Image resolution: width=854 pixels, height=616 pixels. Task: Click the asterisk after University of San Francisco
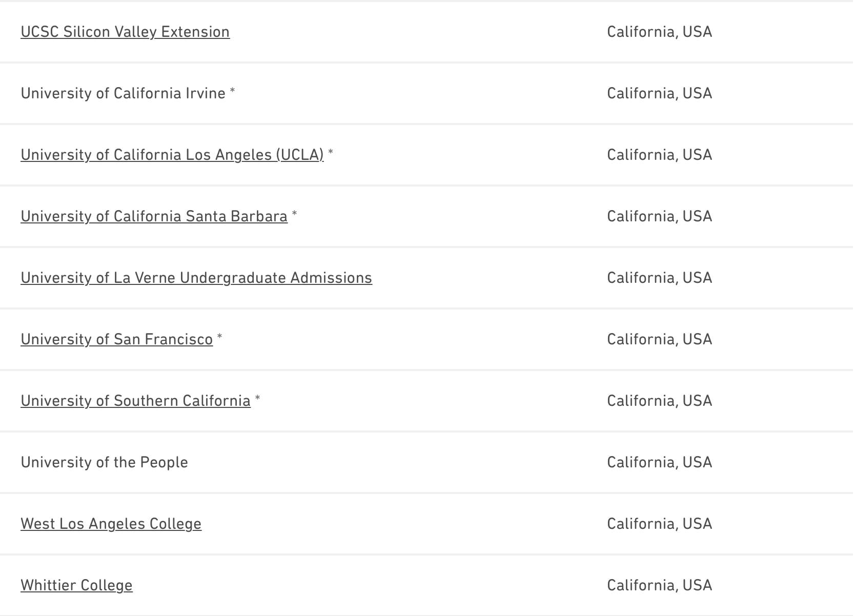(220, 337)
